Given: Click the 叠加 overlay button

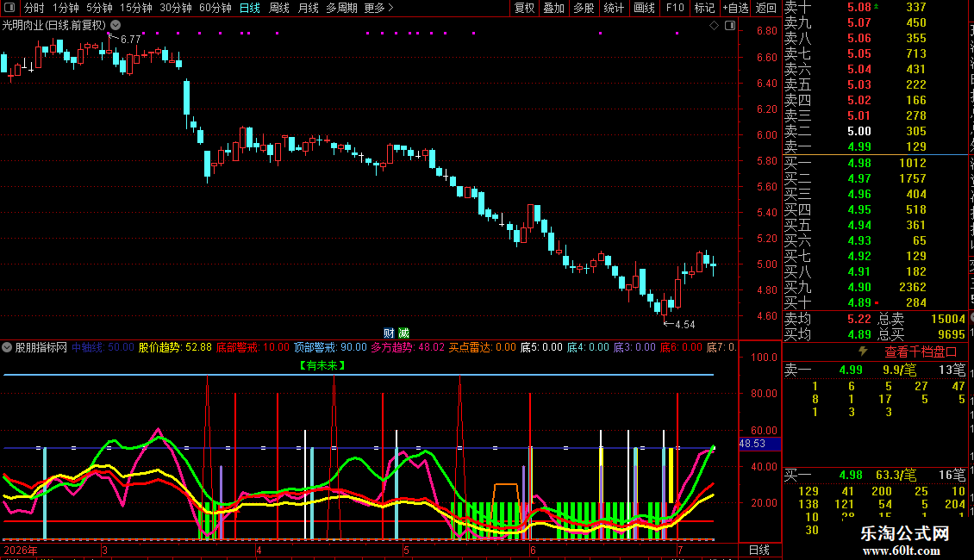Looking at the screenshot, I should pyautogui.click(x=554, y=8).
